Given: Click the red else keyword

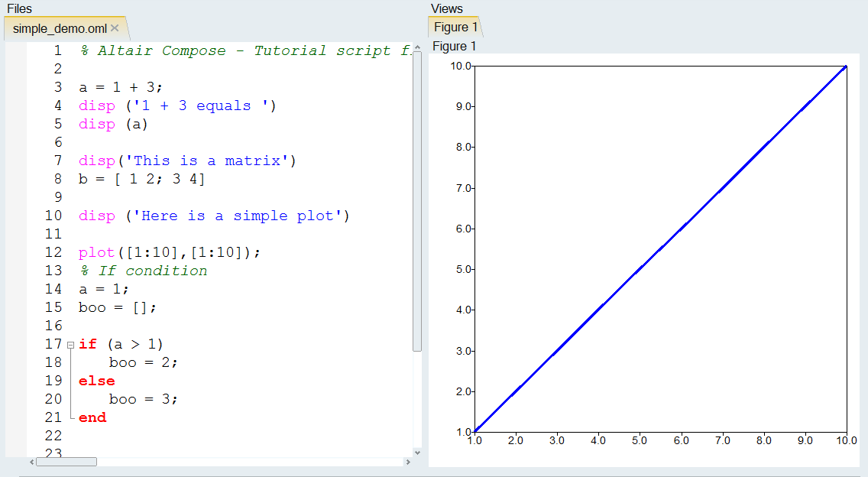Looking at the screenshot, I should click(x=96, y=381).
